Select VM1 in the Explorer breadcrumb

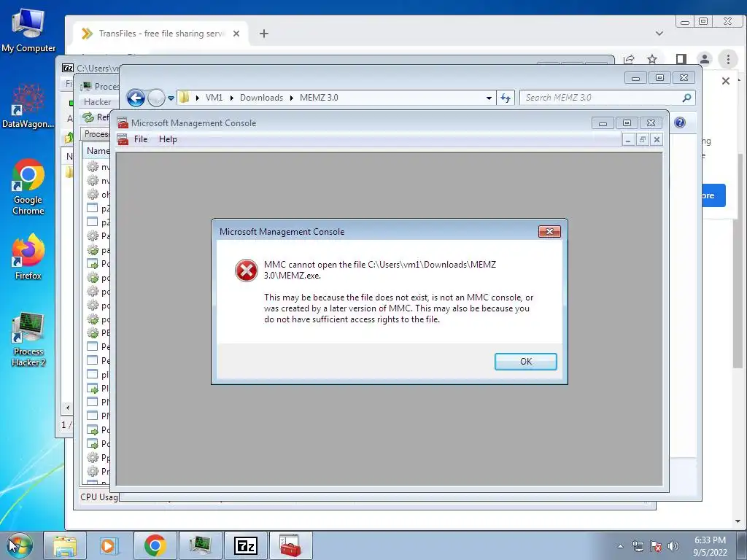coord(214,98)
